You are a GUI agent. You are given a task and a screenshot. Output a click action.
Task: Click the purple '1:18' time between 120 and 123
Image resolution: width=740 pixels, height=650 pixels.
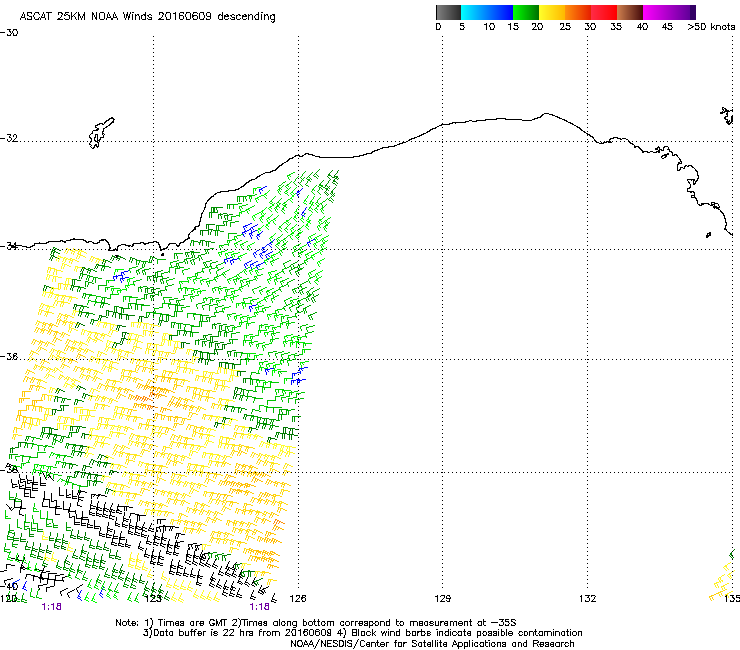(x=51, y=607)
